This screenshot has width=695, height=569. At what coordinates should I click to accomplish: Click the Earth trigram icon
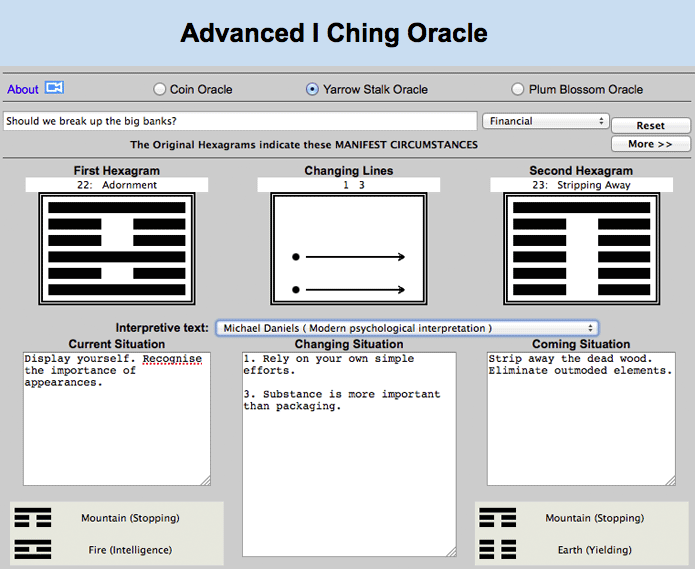click(498, 550)
